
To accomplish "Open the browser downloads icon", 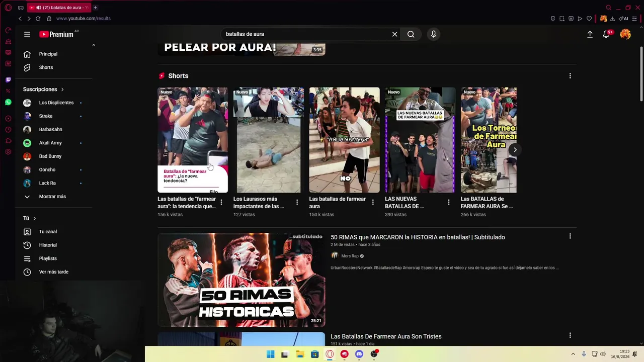I will pyautogui.click(x=612, y=19).
